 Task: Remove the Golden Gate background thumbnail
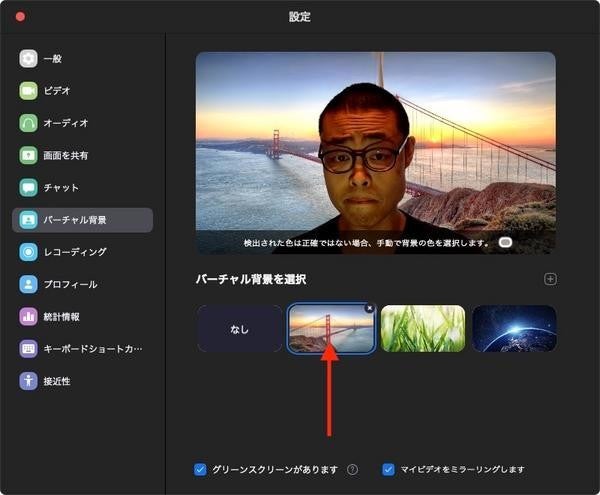pyautogui.click(x=370, y=308)
